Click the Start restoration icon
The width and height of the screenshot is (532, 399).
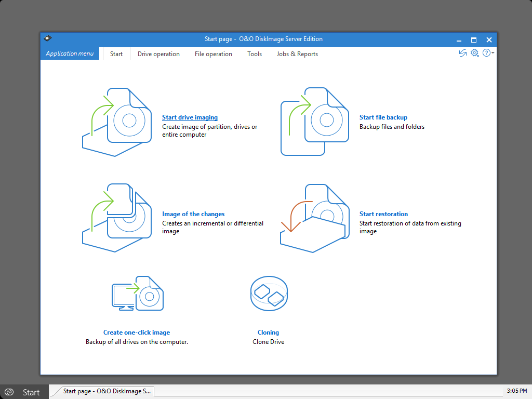pyautogui.click(x=315, y=218)
